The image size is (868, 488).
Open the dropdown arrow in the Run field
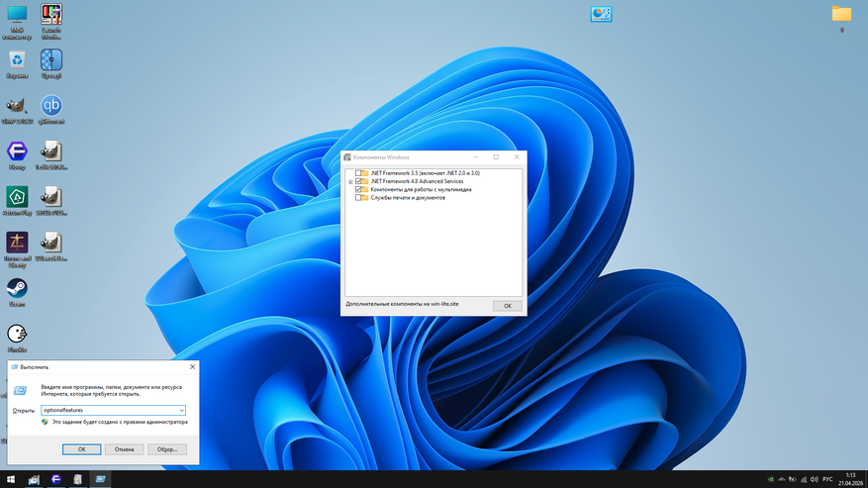tap(181, 410)
